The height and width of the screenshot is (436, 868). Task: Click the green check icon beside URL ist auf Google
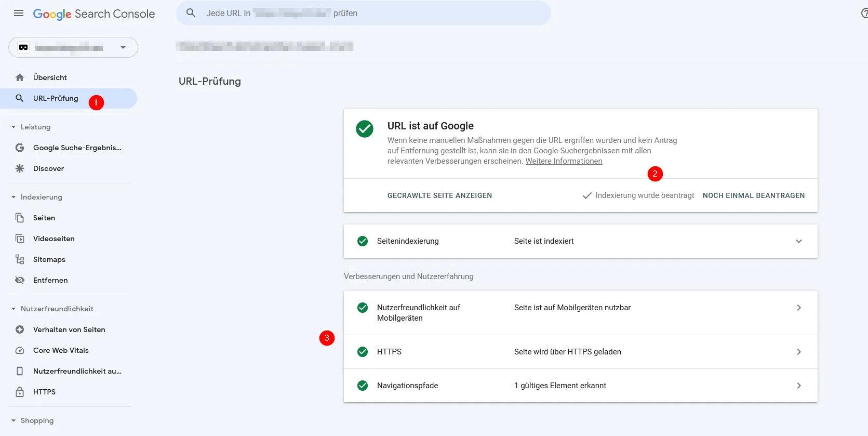365,129
